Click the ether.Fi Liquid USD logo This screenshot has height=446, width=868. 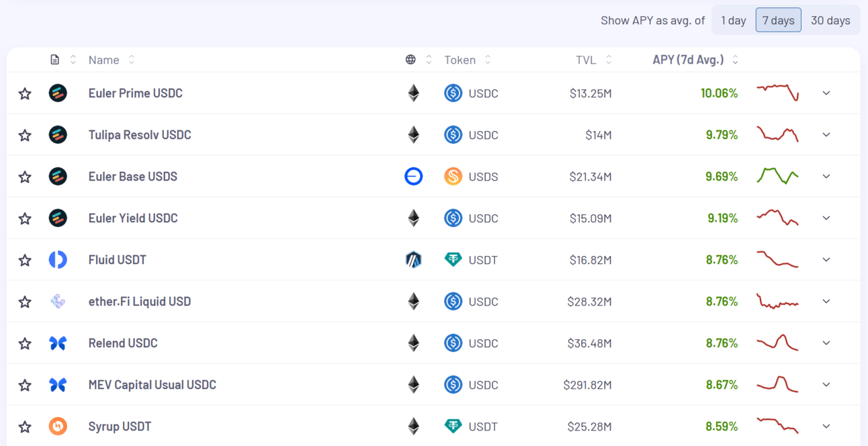pyautogui.click(x=58, y=302)
